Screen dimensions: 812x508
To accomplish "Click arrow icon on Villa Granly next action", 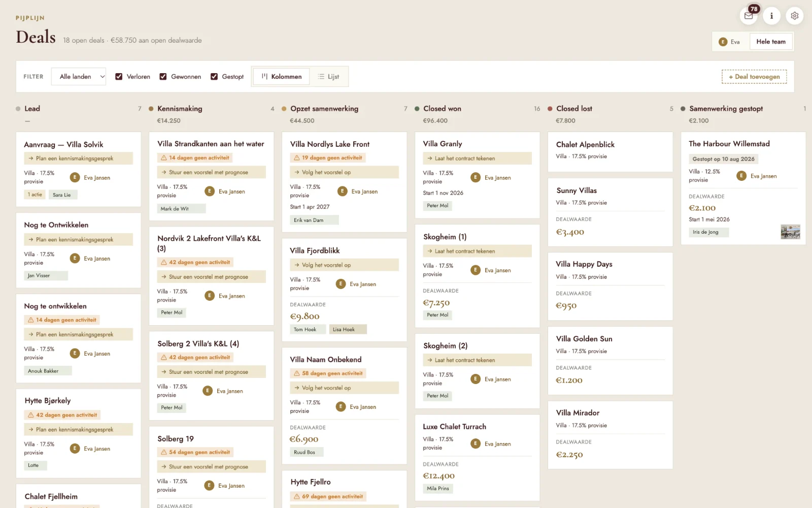I will pos(430,158).
